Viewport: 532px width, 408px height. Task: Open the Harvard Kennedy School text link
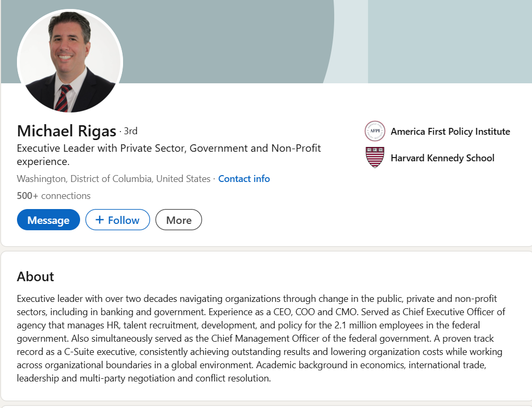(x=442, y=158)
